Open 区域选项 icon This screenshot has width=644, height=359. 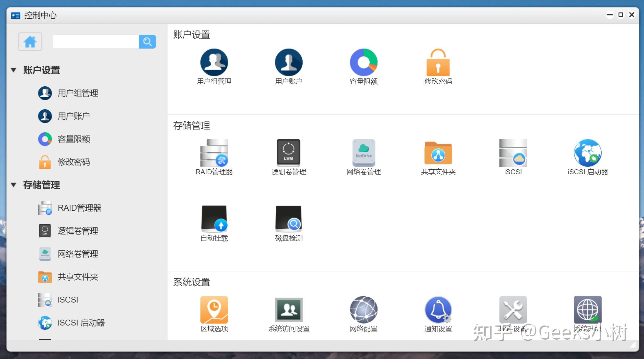214,310
